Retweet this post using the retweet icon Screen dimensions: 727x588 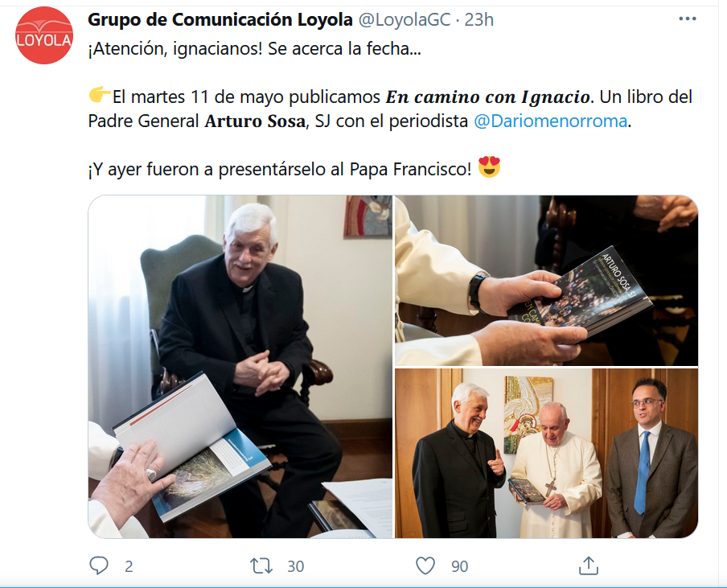pyautogui.click(x=261, y=565)
